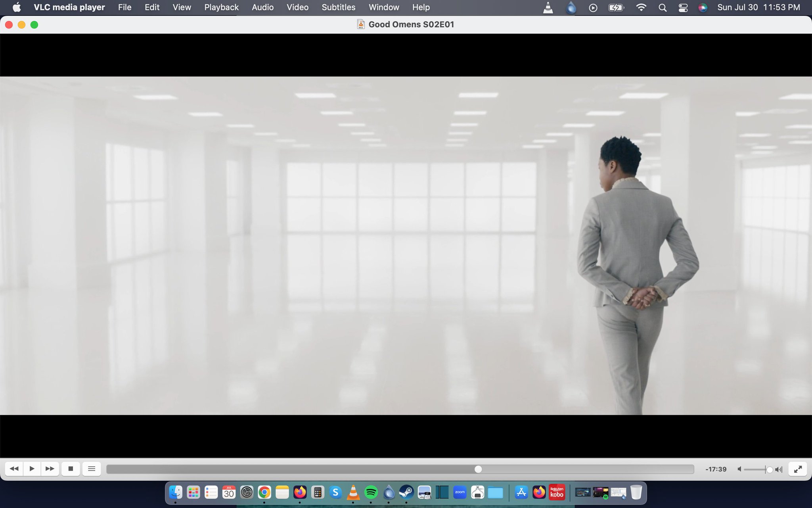Open the first minimized window thumbnail in the Dock
The image size is (812, 508).
pos(582,493)
